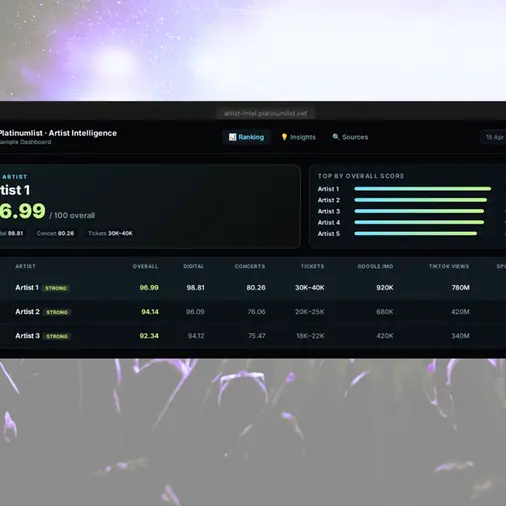Open the Ranking tab
Screen dimensions: 506x506
click(246, 137)
